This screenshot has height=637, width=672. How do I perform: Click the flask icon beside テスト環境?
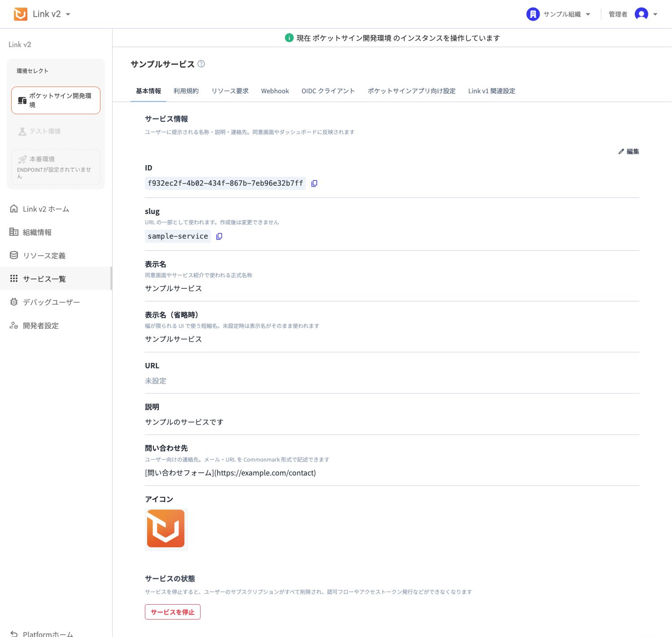coord(22,131)
